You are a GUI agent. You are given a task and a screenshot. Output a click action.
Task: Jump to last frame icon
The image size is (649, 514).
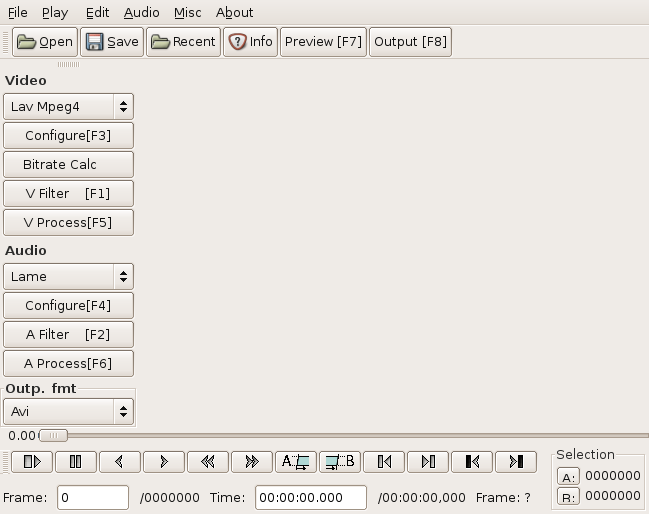tap(428, 461)
